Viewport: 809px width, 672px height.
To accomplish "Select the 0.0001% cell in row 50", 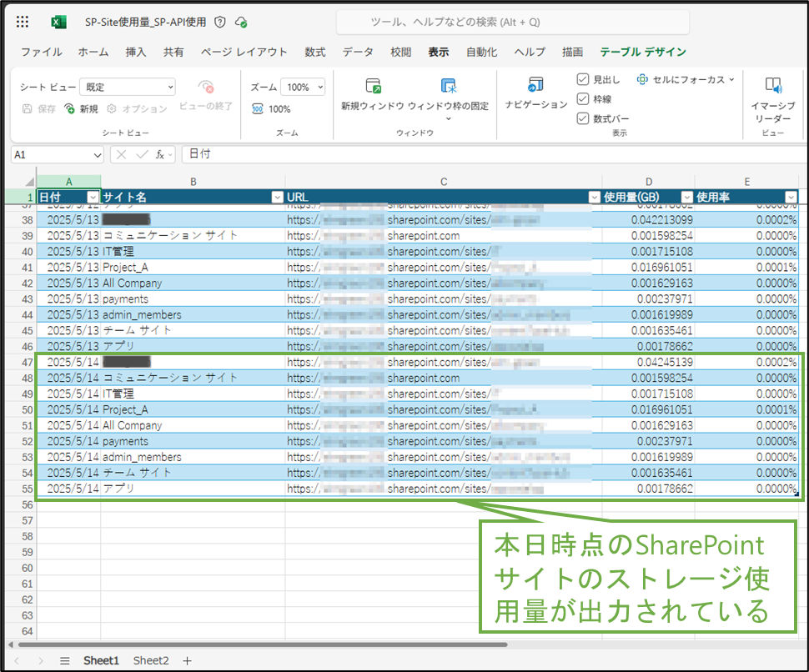I will [746, 409].
